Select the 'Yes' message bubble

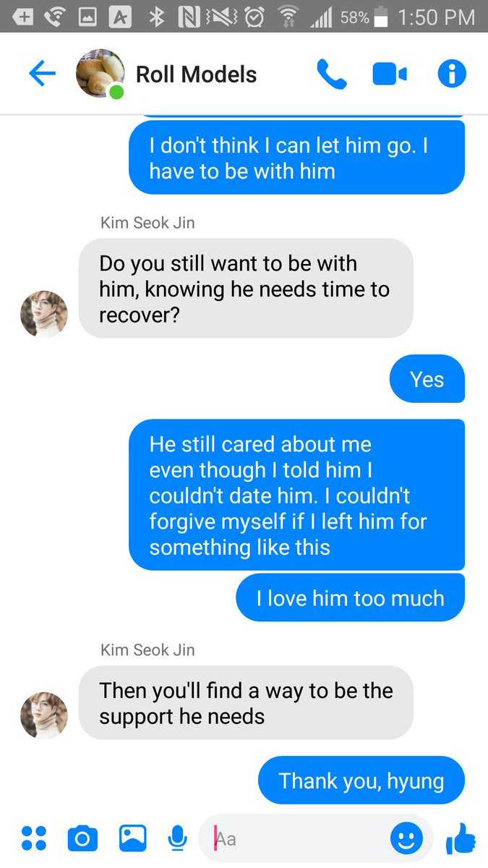coord(427,379)
